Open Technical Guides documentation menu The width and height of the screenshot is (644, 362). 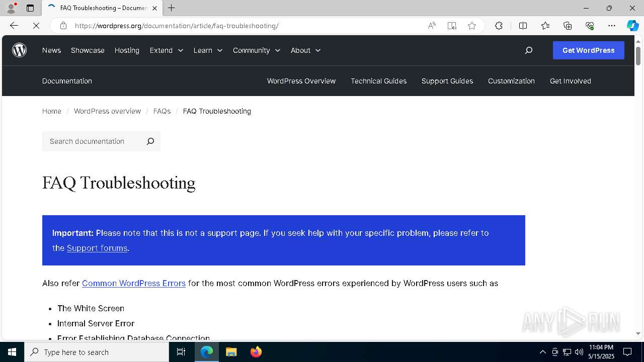point(379,81)
